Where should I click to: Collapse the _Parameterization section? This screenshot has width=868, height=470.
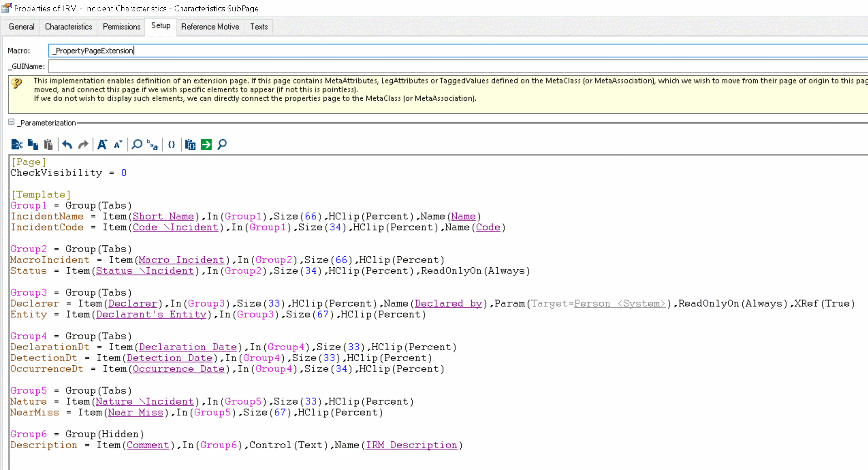click(11, 122)
